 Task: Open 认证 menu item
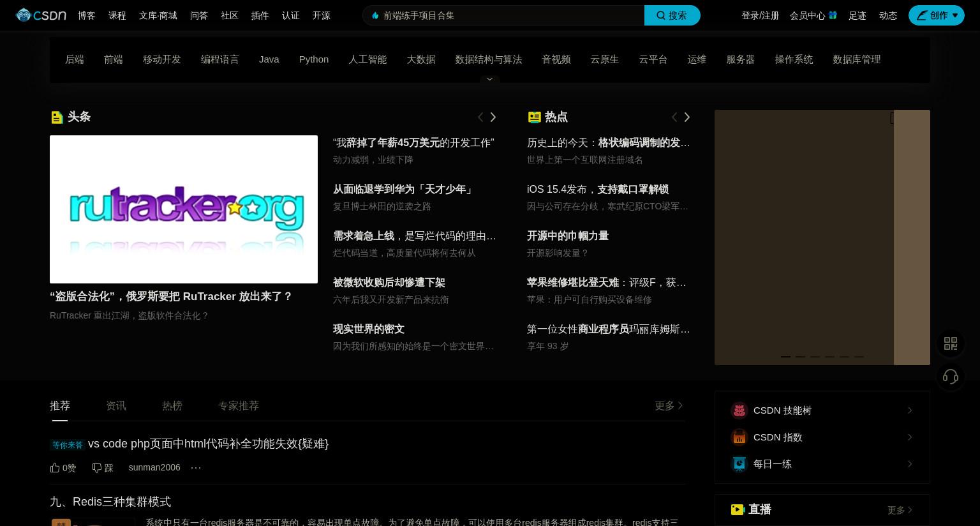pos(291,15)
